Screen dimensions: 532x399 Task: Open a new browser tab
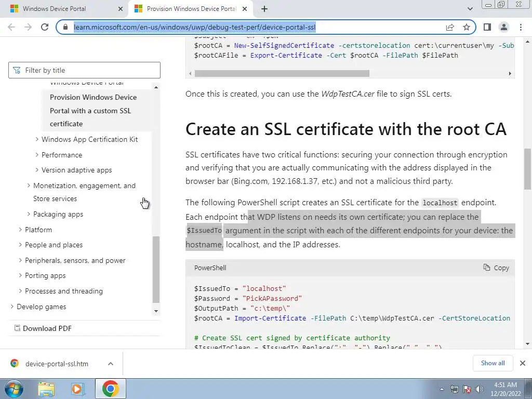click(264, 9)
